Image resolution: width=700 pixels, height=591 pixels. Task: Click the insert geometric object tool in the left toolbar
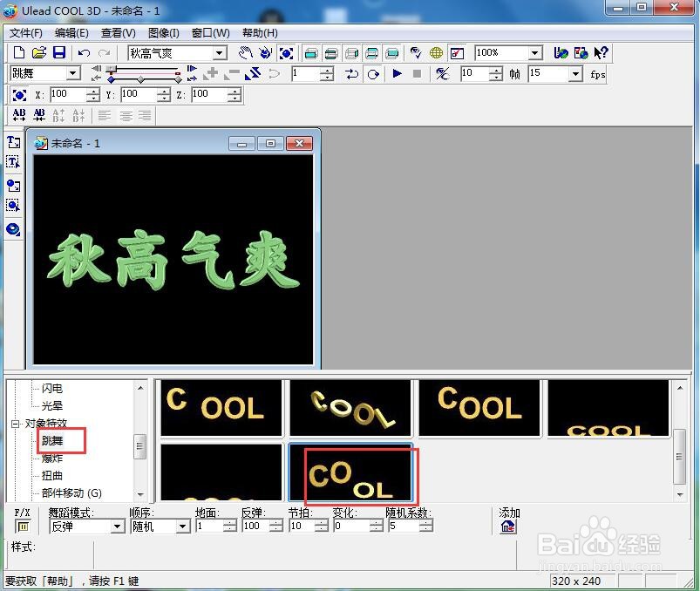click(13, 229)
